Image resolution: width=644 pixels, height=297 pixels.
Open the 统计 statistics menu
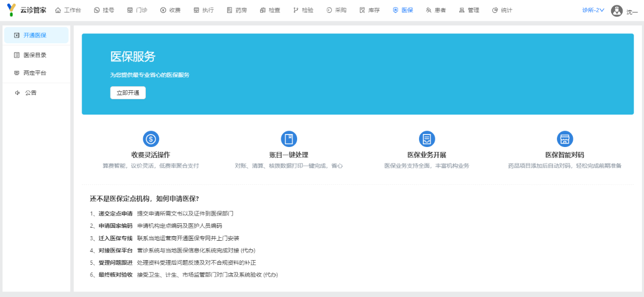pos(502,10)
